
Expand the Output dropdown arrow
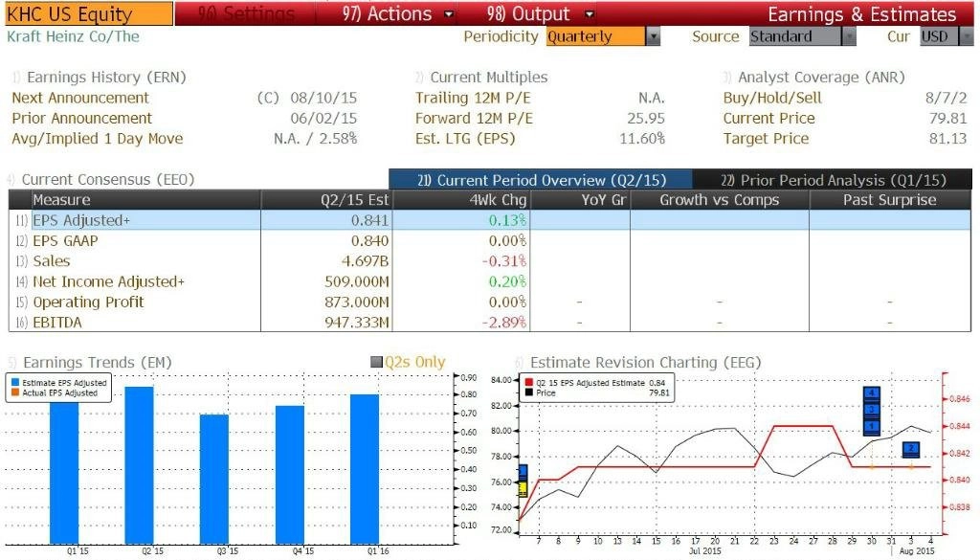click(589, 14)
